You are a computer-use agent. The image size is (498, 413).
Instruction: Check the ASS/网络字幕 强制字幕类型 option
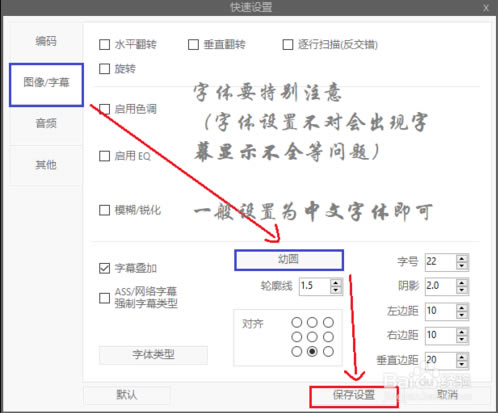pos(104,298)
